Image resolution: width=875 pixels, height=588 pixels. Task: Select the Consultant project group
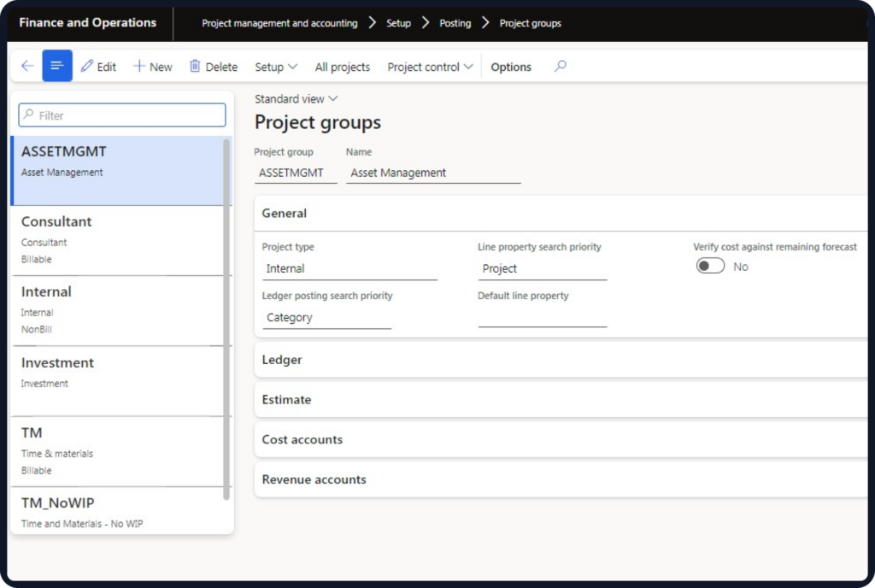[118, 240]
